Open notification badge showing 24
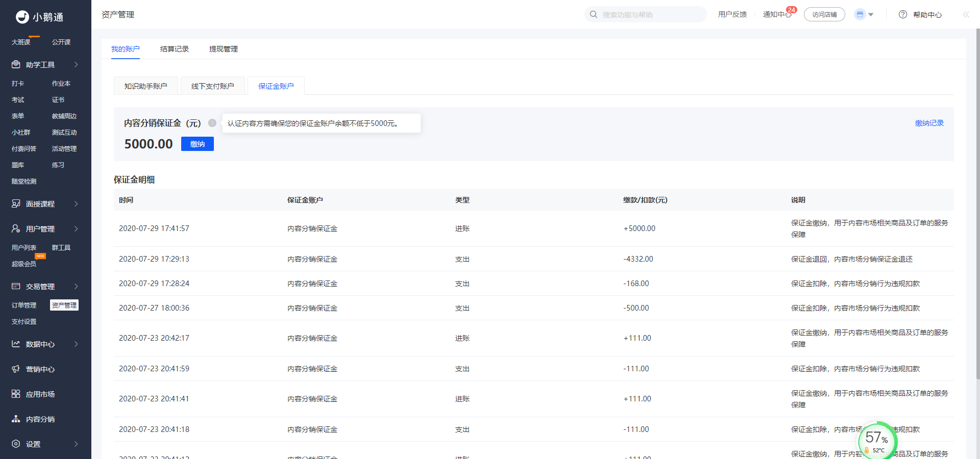This screenshot has width=980, height=459. [792, 10]
